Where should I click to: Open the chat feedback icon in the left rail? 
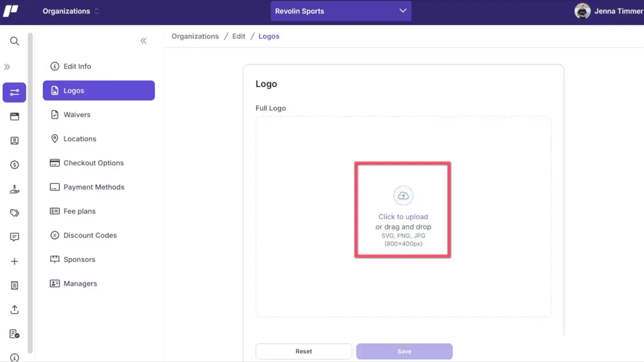click(14, 237)
